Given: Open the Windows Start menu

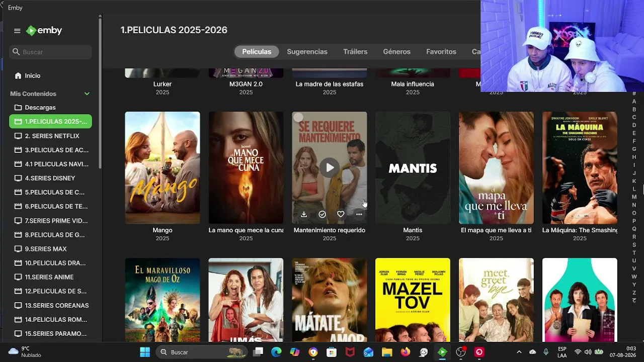Looking at the screenshot, I should 145,352.
